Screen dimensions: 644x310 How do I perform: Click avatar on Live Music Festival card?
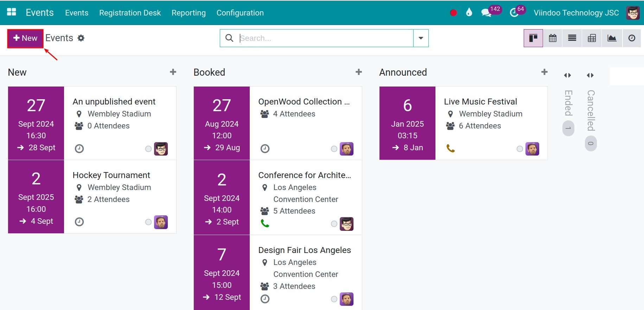tap(532, 148)
